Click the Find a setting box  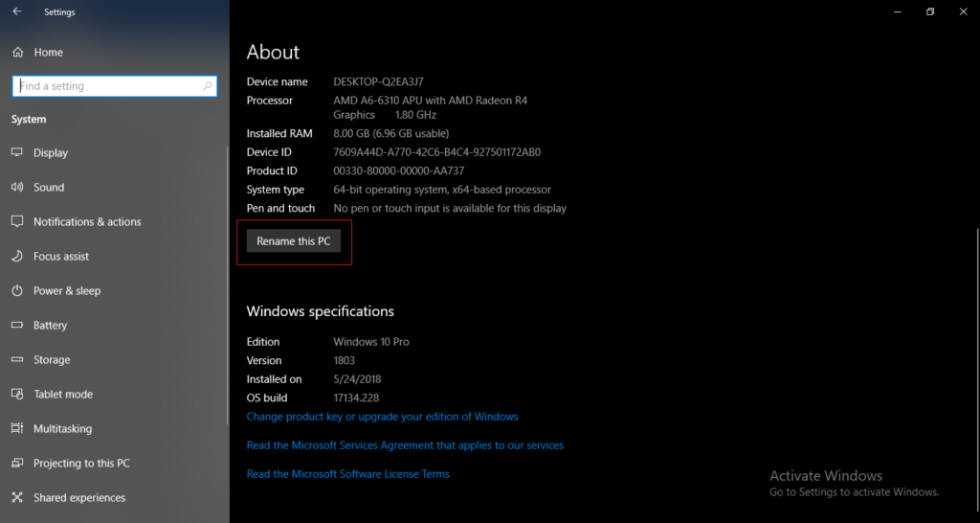click(115, 86)
